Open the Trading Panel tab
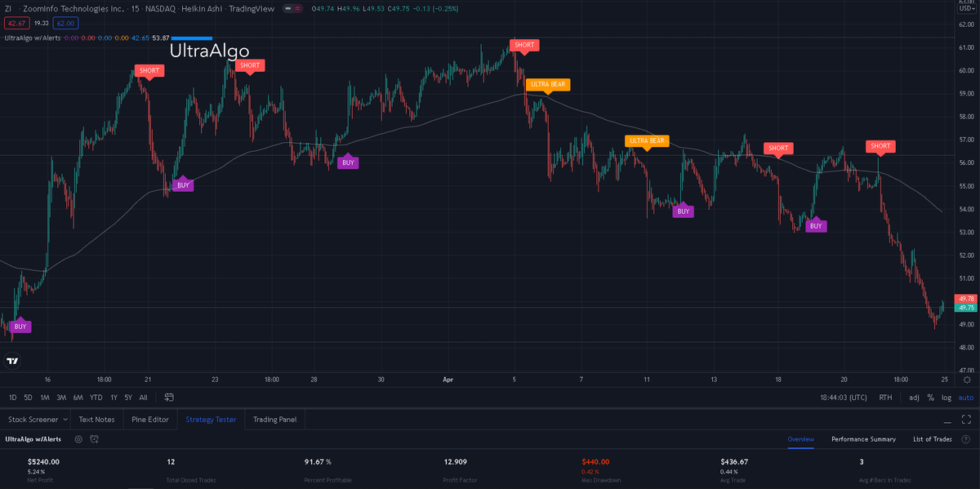This screenshot has height=489, width=980. click(x=274, y=420)
